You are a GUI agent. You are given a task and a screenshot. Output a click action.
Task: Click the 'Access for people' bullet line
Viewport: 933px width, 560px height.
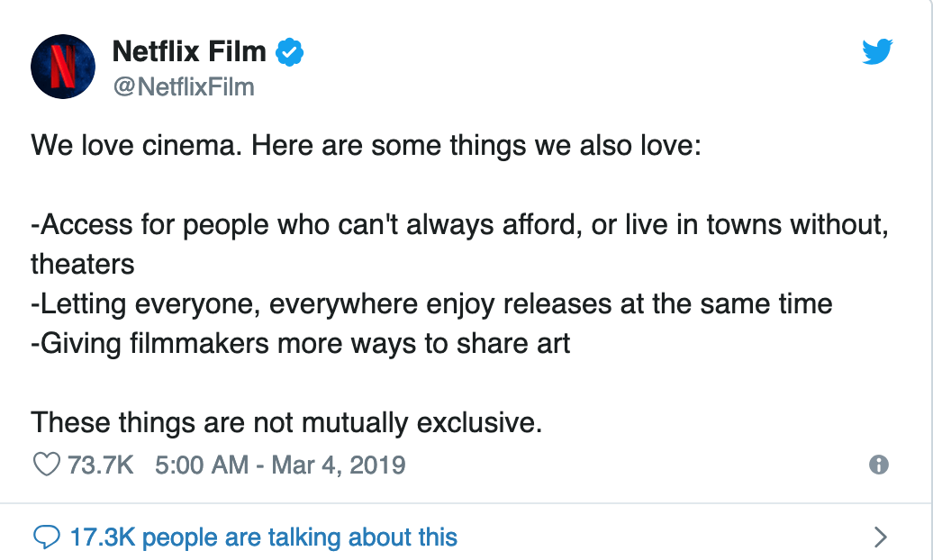pyautogui.click(x=460, y=225)
